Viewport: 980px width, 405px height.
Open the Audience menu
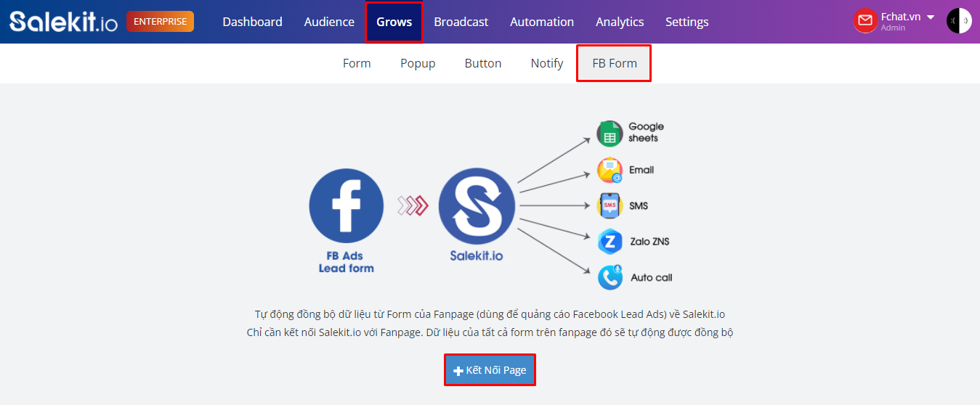(x=329, y=22)
